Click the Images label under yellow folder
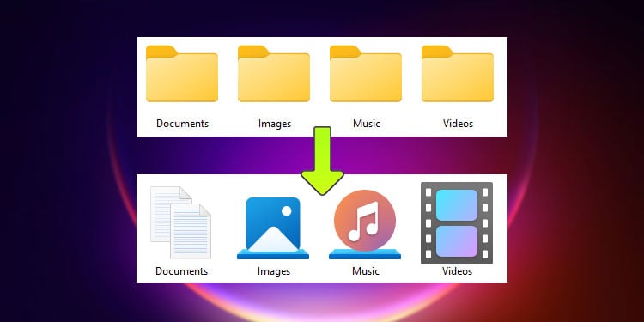 click(275, 124)
